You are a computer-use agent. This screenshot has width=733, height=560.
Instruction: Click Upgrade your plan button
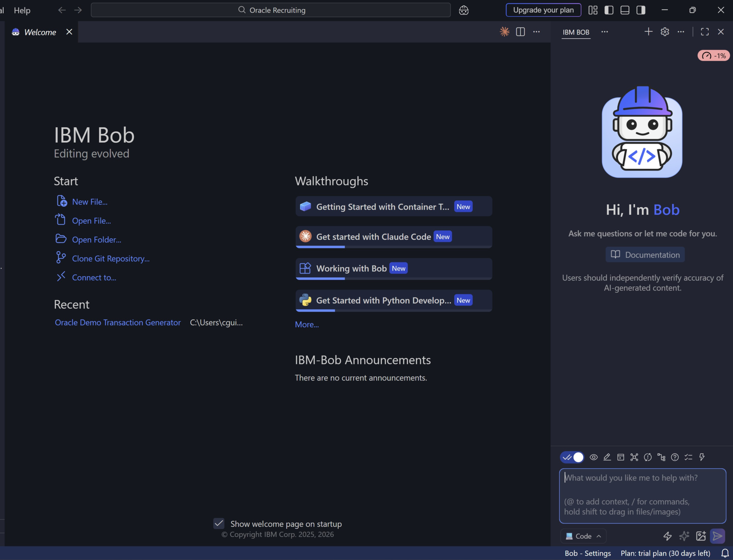pos(543,10)
